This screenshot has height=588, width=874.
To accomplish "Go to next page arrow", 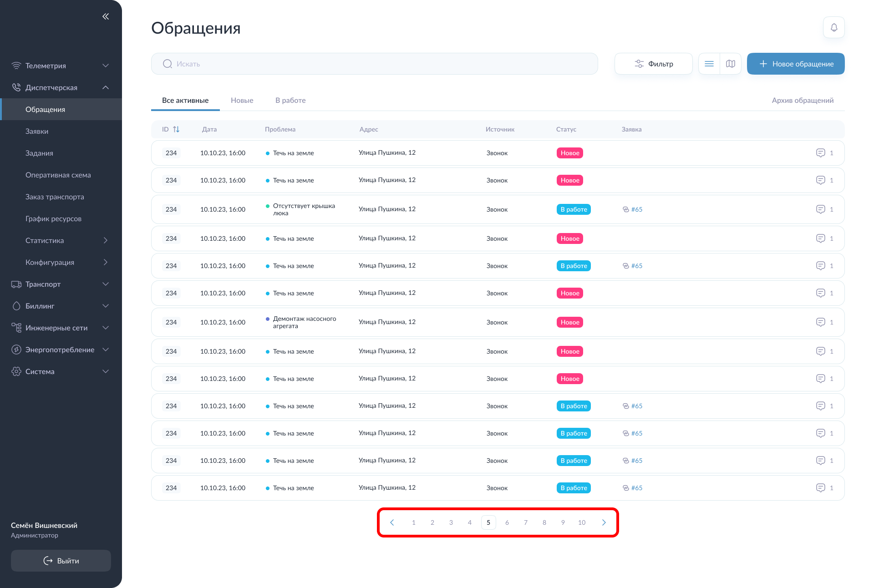I will pos(604,522).
